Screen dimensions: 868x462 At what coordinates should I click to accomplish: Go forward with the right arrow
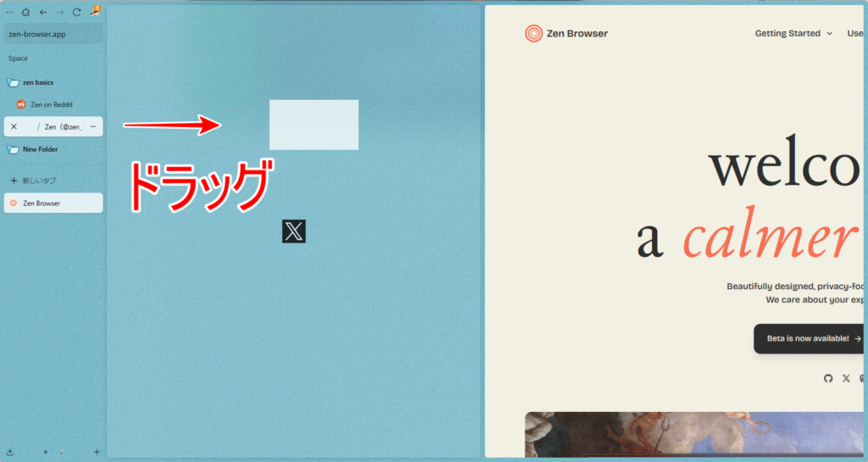click(x=60, y=12)
